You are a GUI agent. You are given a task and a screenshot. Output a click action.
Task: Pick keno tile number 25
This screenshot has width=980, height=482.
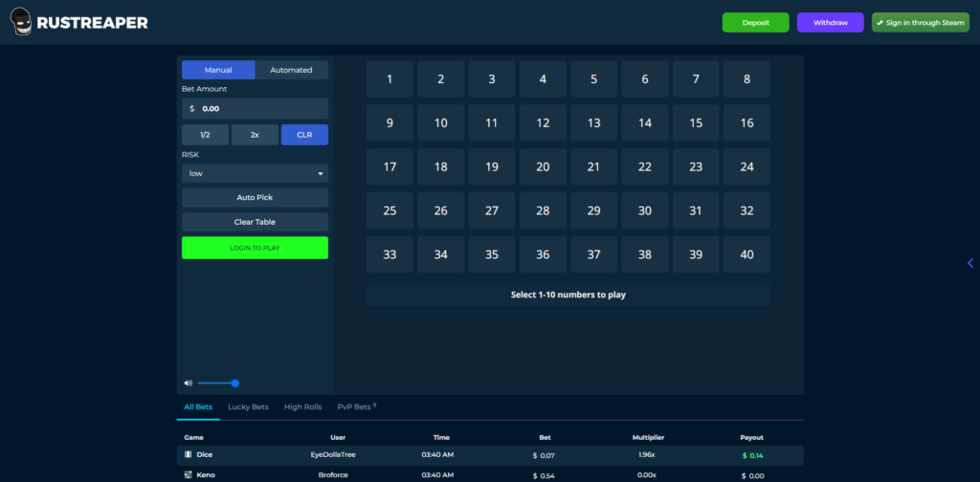(x=390, y=210)
